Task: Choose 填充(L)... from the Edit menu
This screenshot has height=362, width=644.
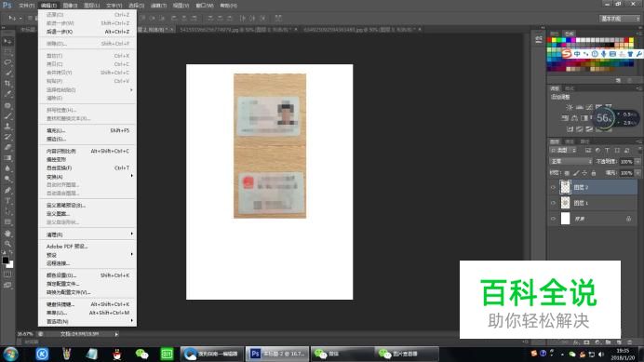Action: 87,130
